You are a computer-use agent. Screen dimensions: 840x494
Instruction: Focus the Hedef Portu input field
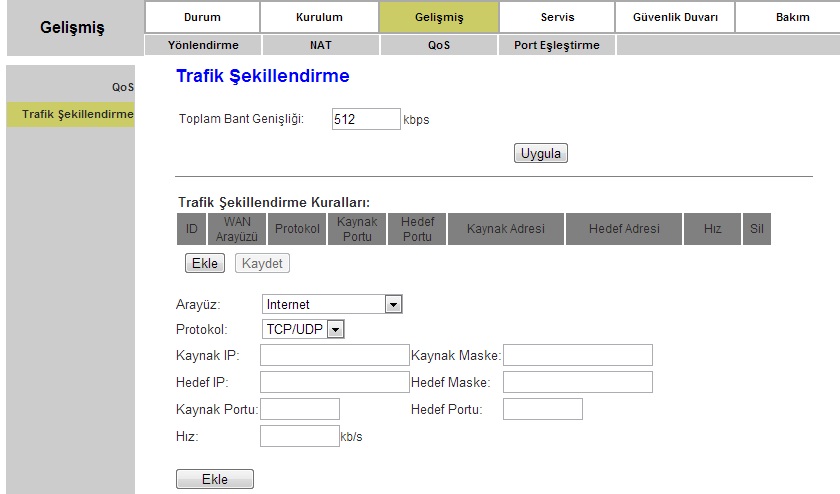543,409
